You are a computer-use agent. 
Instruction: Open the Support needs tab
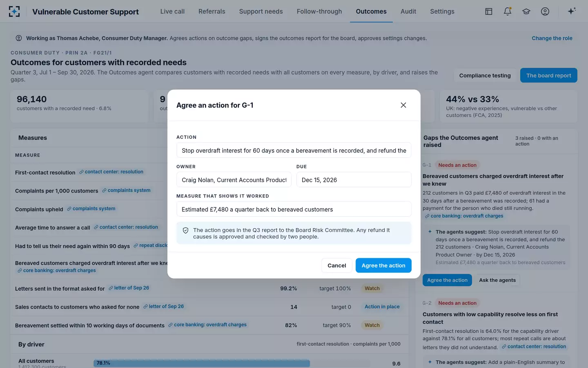(x=261, y=11)
